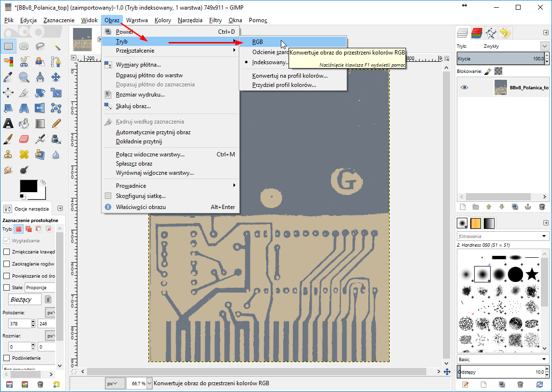Enable the Zaokrąglanie rogów checkbox
The height and width of the screenshot is (392, 552).
pyautogui.click(x=6, y=264)
